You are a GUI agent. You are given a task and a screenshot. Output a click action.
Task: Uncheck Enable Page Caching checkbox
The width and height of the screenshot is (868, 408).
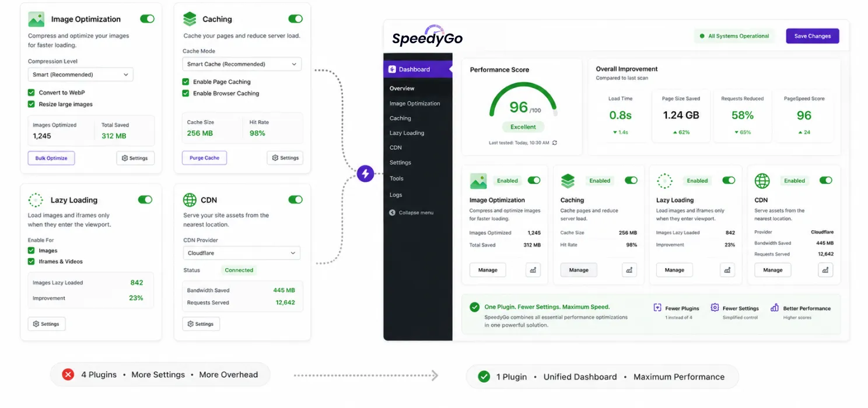tap(185, 82)
